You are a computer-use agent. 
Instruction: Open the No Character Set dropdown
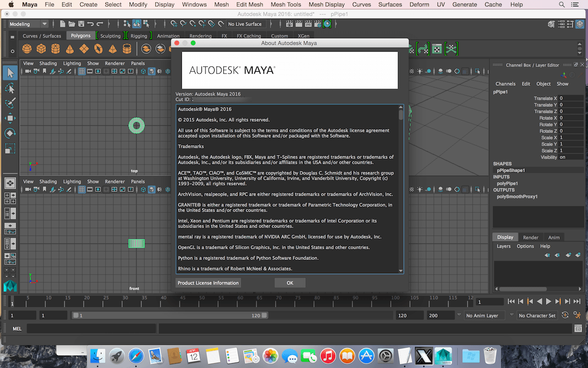(538, 315)
